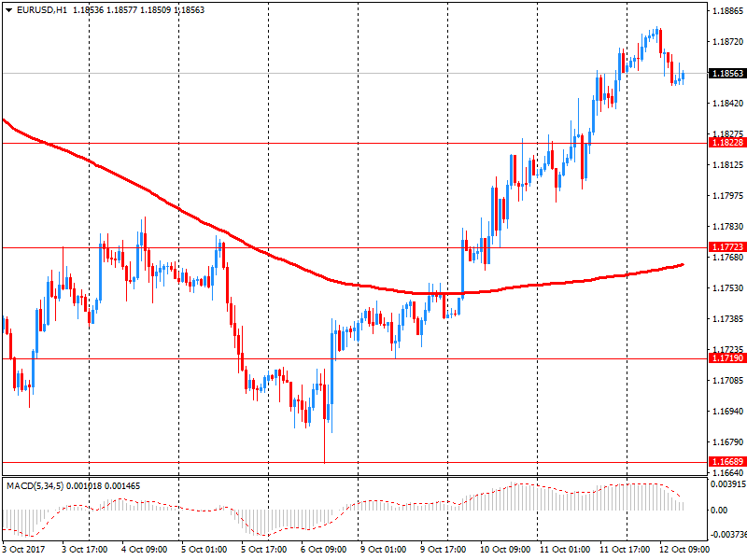747x560 pixels.
Task: Click the 11 Oct 17:00 time label
Action: (625, 549)
